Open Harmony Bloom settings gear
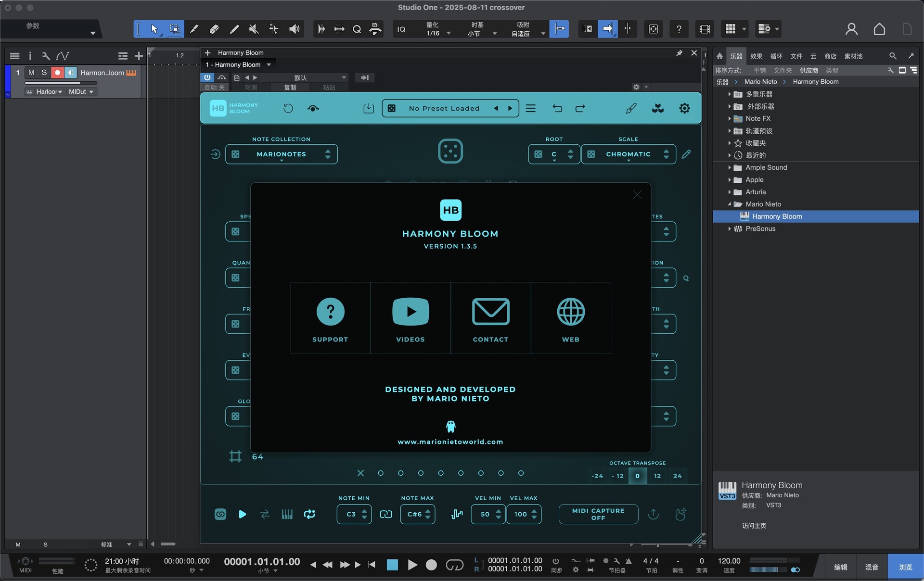924x581 pixels. click(x=684, y=108)
